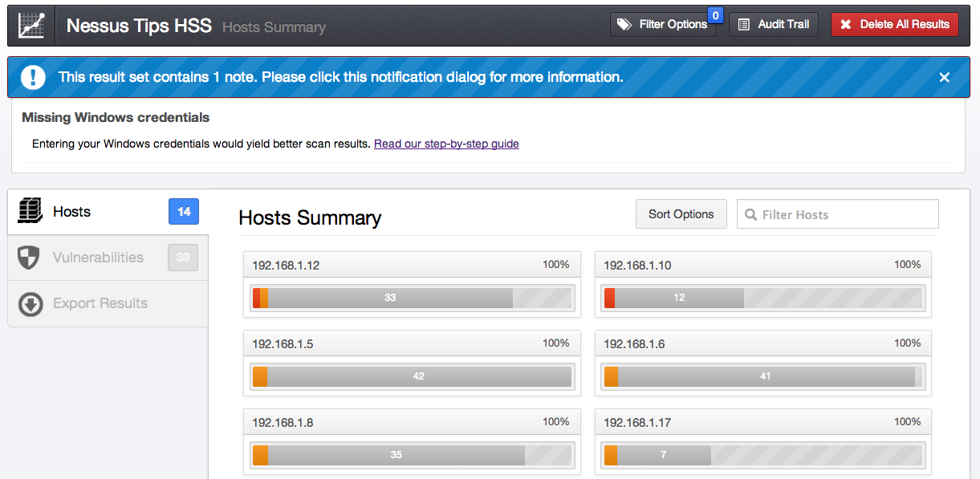Click the X icon on Delete All Results
The image size is (980, 479).
845,25
